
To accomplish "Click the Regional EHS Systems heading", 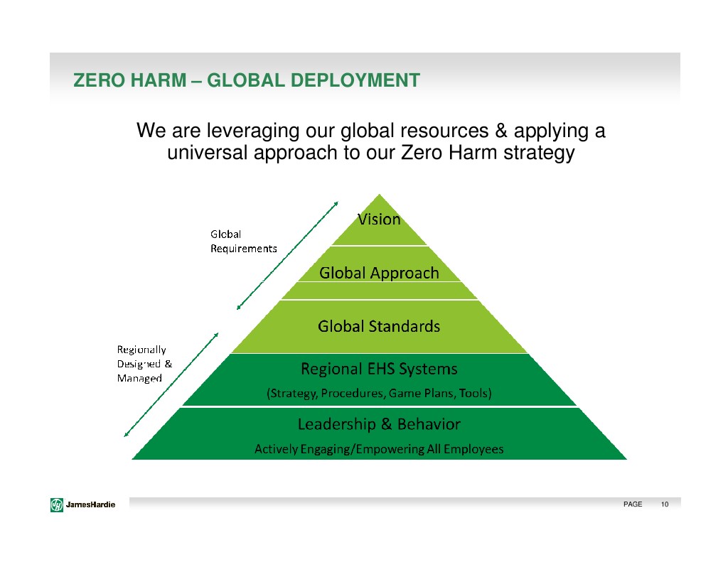I will (379, 369).
